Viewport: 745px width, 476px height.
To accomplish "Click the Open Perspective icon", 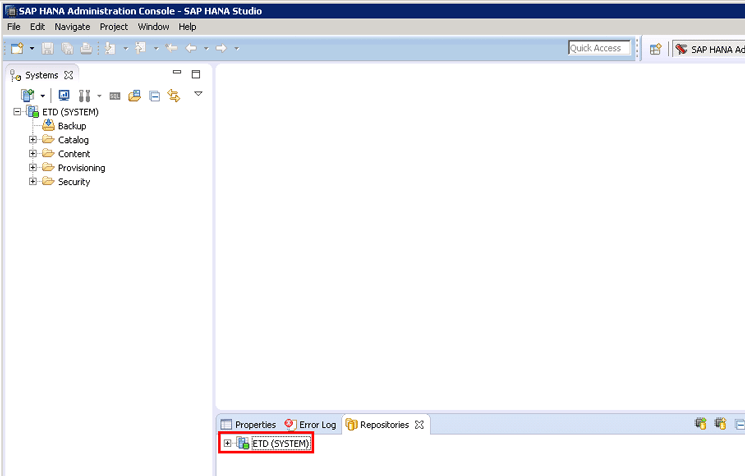I will point(655,49).
